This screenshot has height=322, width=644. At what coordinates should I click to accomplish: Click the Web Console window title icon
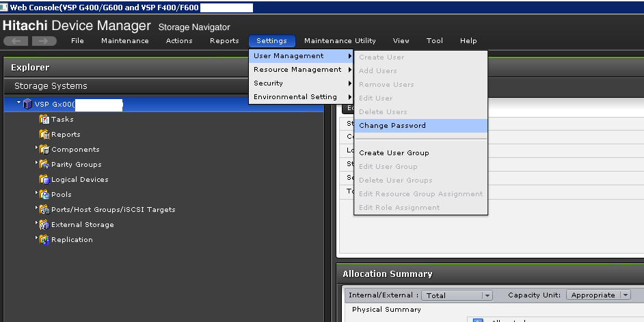(x=4, y=8)
